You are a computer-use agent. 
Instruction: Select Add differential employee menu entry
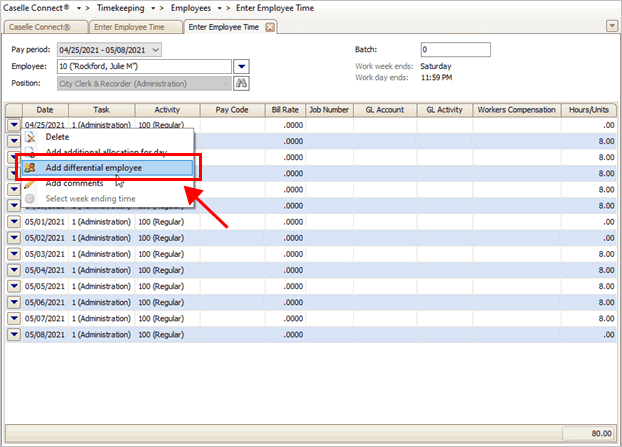point(106,167)
